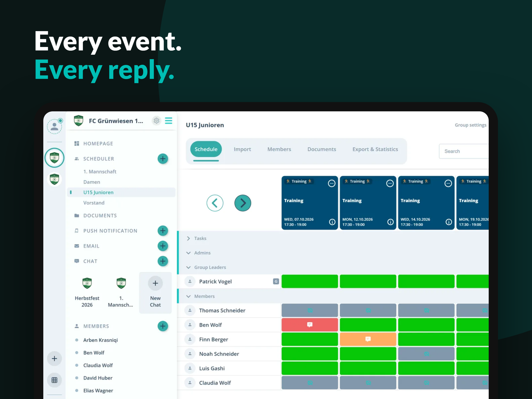The image size is (532, 399).
Task: Select second club badge in left rail
Action: [x=55, y=179]
